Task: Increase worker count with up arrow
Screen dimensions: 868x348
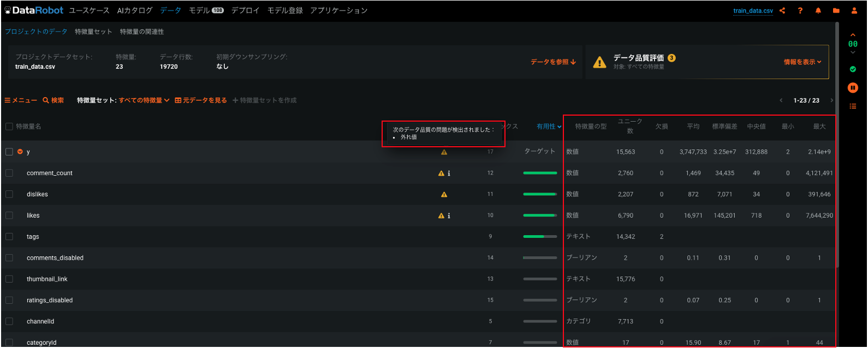Action: point(853,35)
